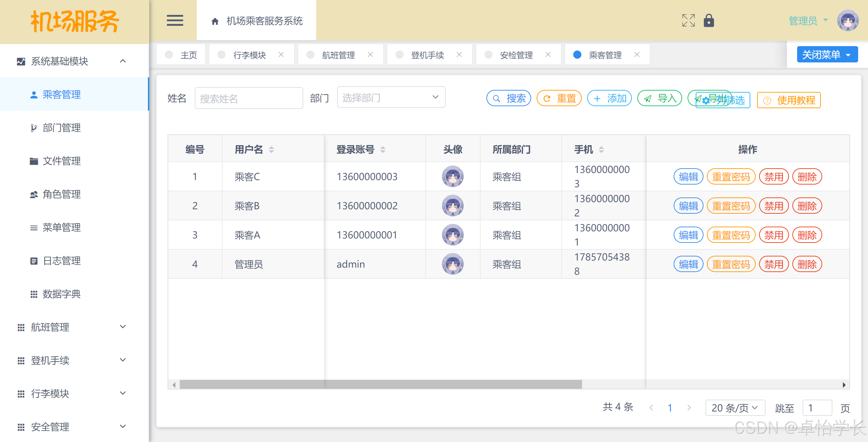868x442 pixels.
Task: Go to the next page arrow
Action: click(x=689, y=408)
